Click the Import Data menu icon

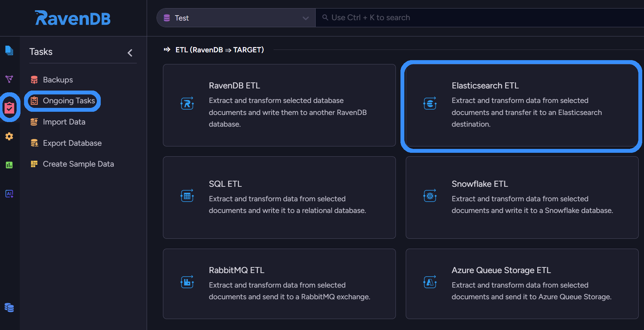[34, 122]
